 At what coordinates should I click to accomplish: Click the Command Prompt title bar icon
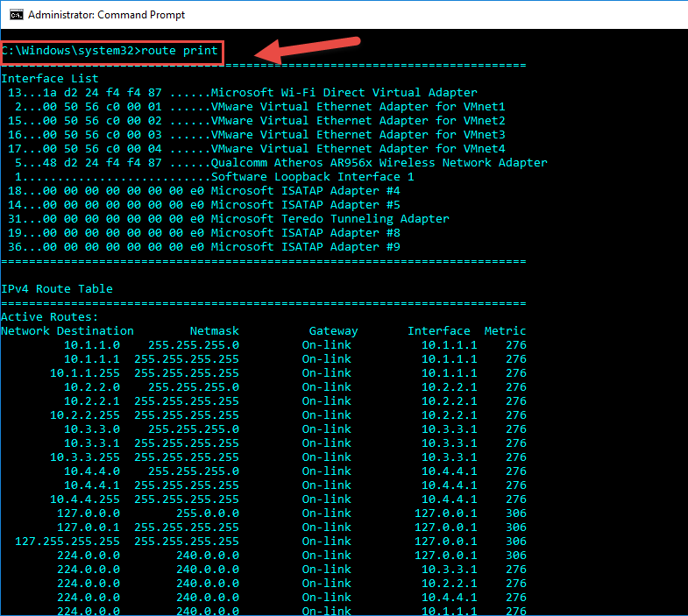coord(17,15)
